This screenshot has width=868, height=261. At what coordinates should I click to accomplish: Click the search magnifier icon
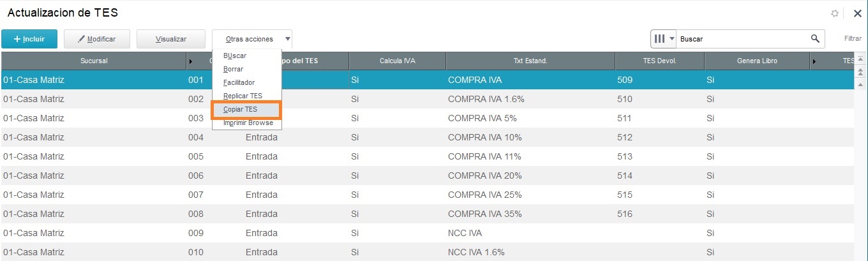coord(815,39)
